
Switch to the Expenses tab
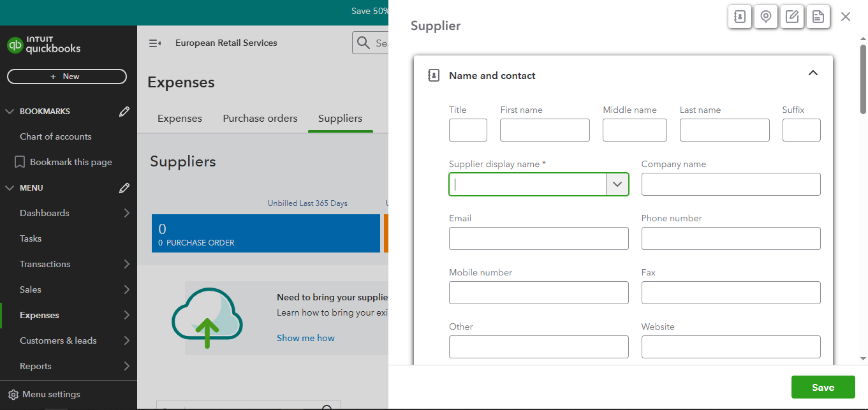(x=180, y=119)
